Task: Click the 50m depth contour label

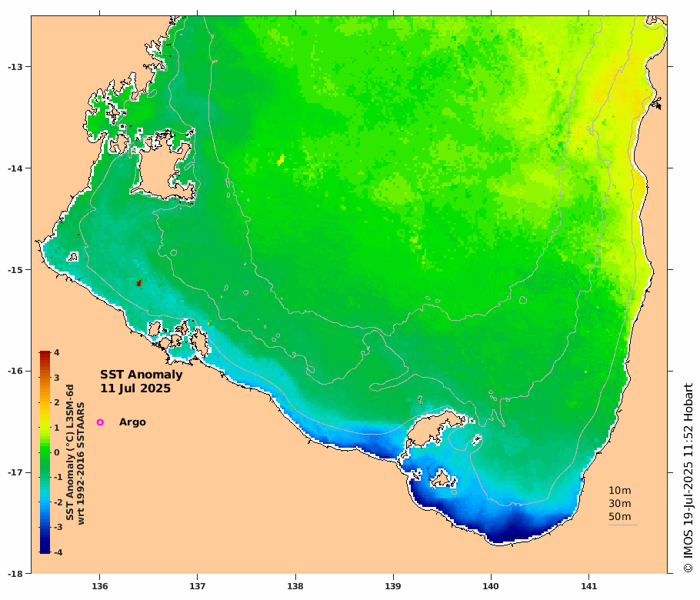Action: click(620, 516)
